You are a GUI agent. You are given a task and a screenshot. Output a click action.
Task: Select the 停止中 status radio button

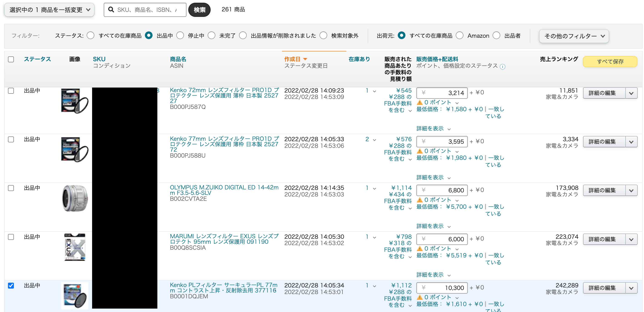pos(180,35)
